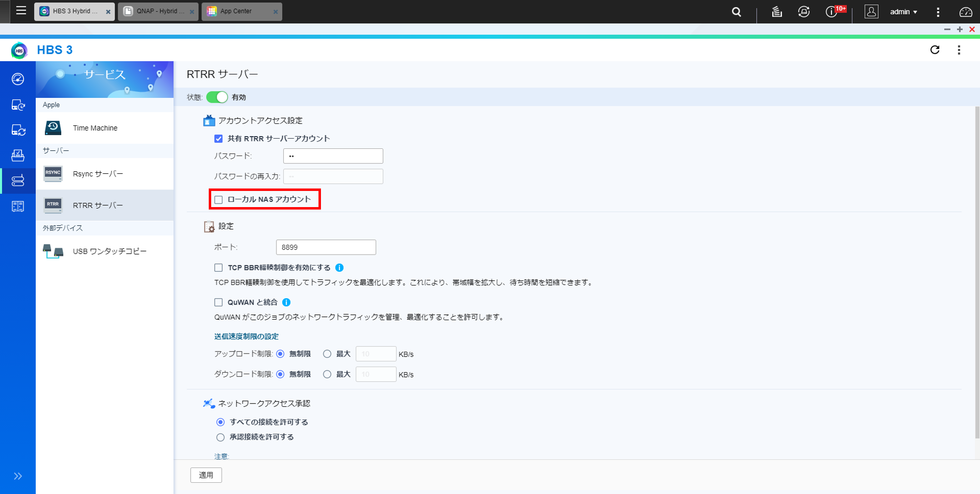Close the App Center tab

pyautogui.click(x=275, y=12)
